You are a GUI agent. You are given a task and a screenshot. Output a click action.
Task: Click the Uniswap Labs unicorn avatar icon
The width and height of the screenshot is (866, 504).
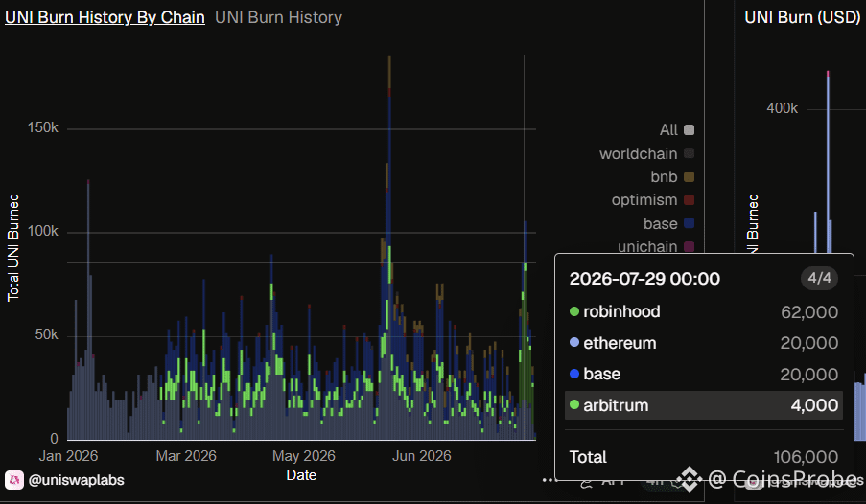click(14, 480)
